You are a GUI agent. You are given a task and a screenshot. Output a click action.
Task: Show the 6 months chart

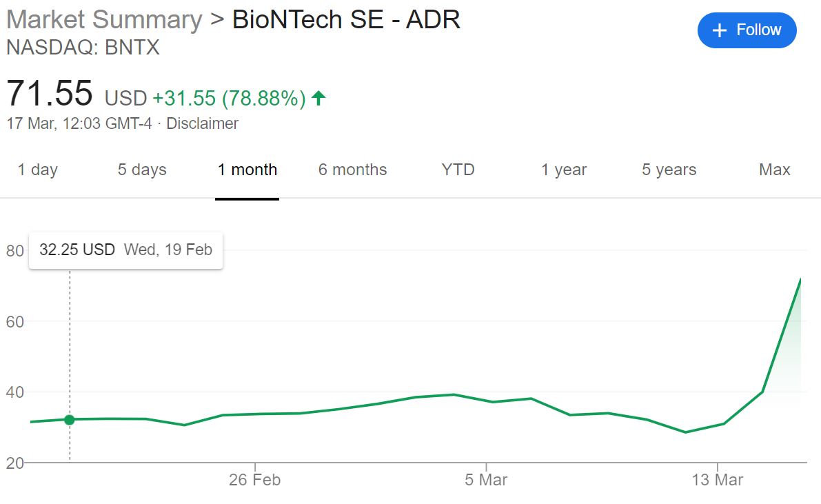pyautogui.click(x=352, y=170)
